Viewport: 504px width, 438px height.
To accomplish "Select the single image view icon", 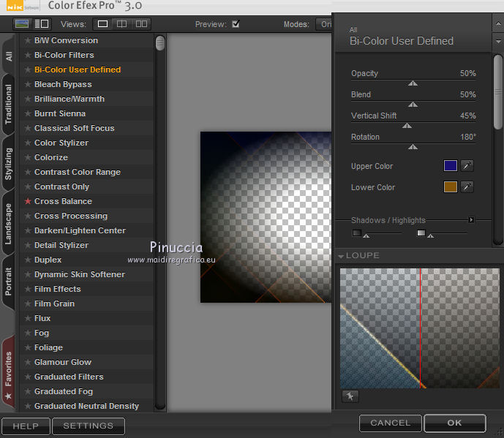I will (x=103, y=24).
